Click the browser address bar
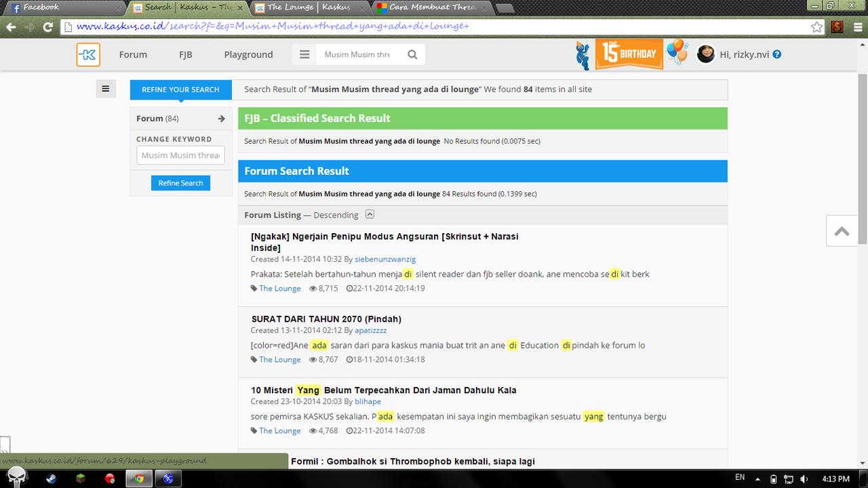Screen dimensions: 868x488 (x=434, y=27)
